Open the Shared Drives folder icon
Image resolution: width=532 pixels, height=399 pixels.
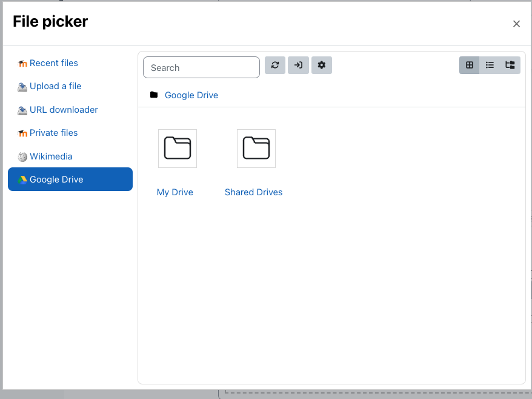pyautogui.click(x=256, y=149)
